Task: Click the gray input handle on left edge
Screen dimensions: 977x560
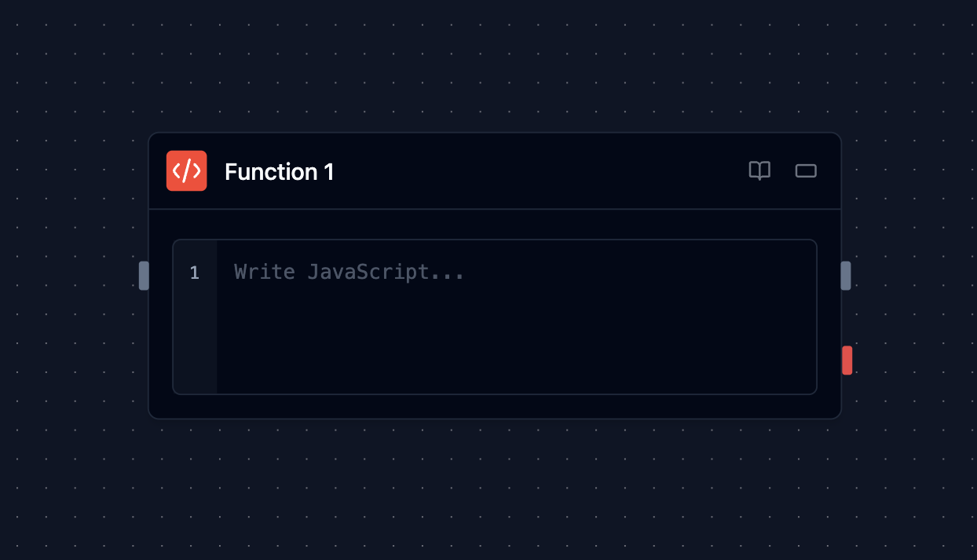Action: pyautogui.click(x=144, y=276)
